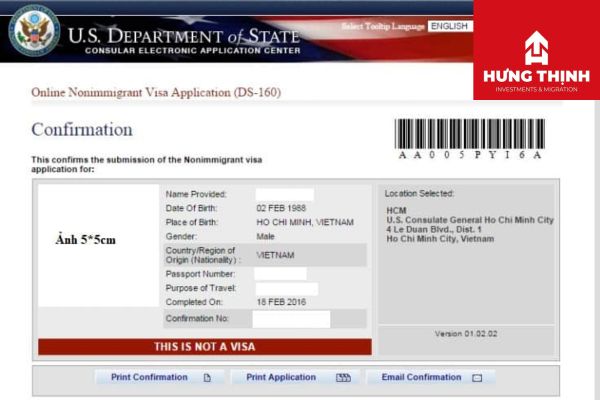Click the U.S. Consulate General Ho Chi Minh City text
The width and height of the screenshot is (600, 400).
tap(470, 220)
